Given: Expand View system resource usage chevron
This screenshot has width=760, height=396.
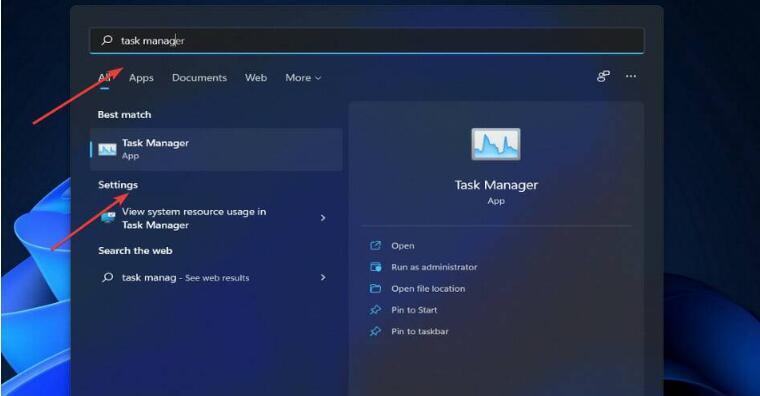Looking at the screenshot, I should pos(323,218).
